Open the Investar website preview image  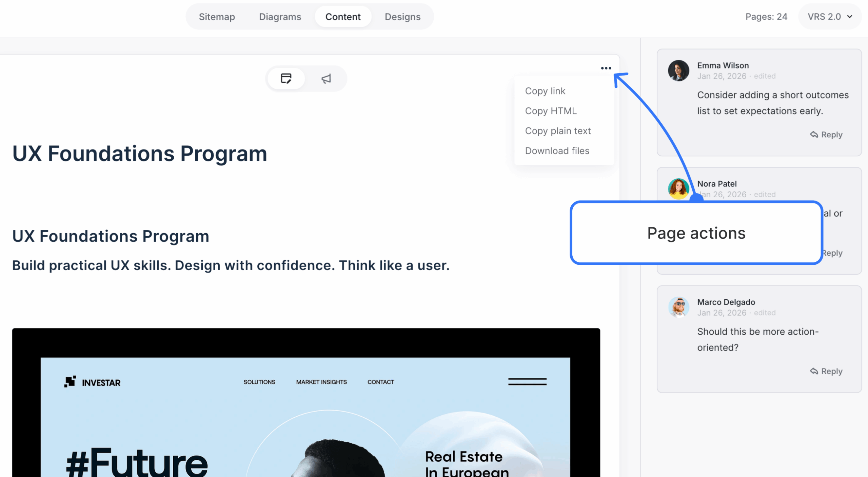coord(306,402)
